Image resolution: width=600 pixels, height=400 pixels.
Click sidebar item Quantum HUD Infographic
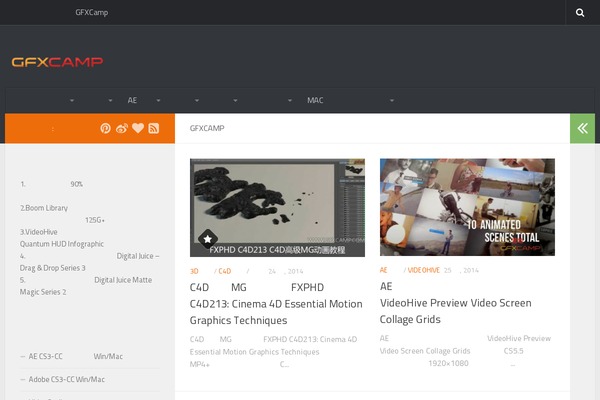point(62,244)
